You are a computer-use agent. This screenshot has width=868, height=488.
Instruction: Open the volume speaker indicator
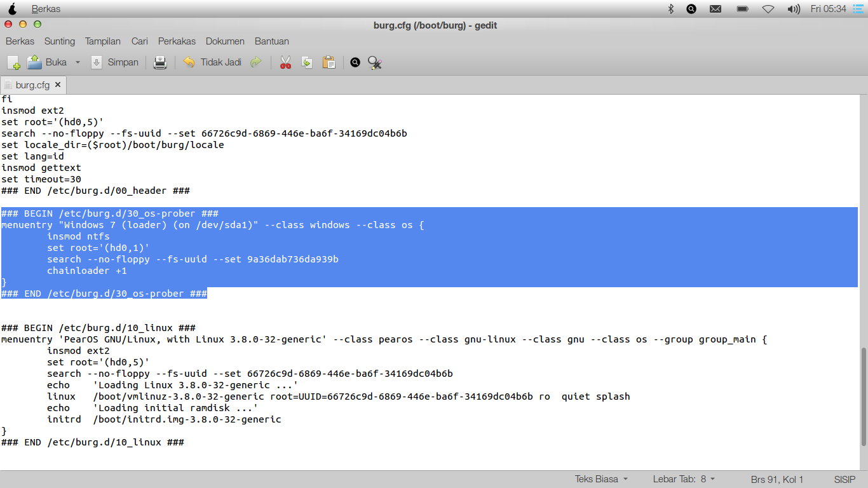point(794,9)
